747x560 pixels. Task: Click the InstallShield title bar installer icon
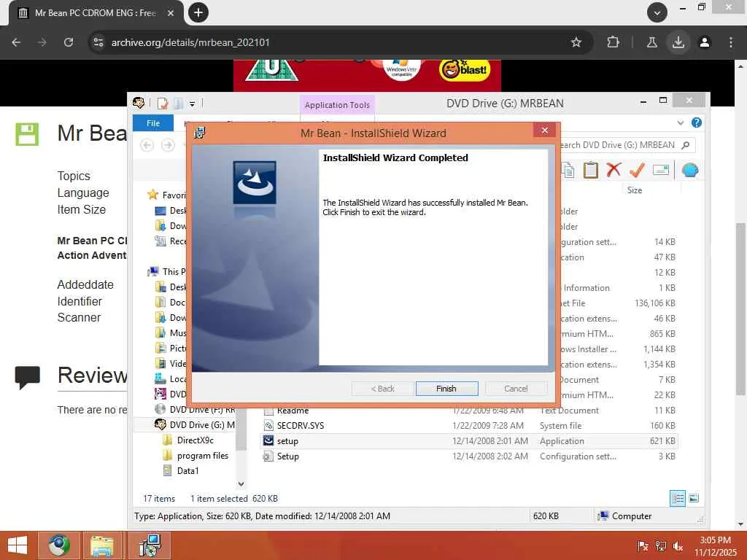[x=200, y=133]
